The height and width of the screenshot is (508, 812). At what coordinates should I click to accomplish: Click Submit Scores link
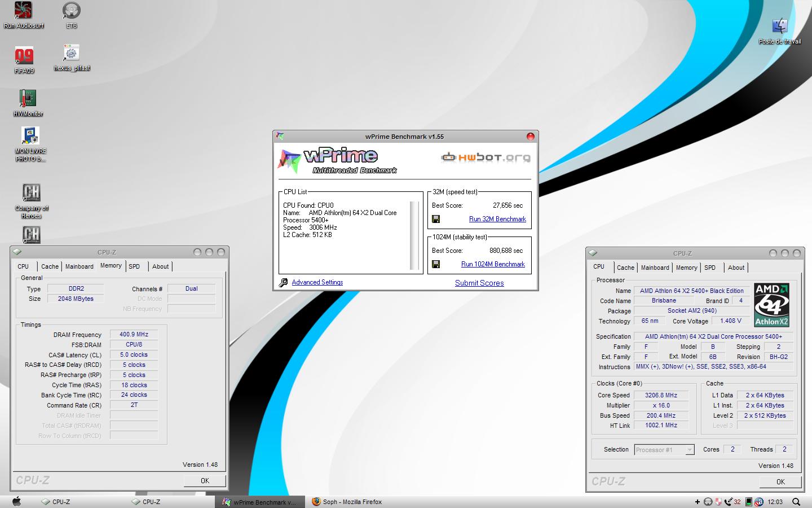[x=479, y=283]
